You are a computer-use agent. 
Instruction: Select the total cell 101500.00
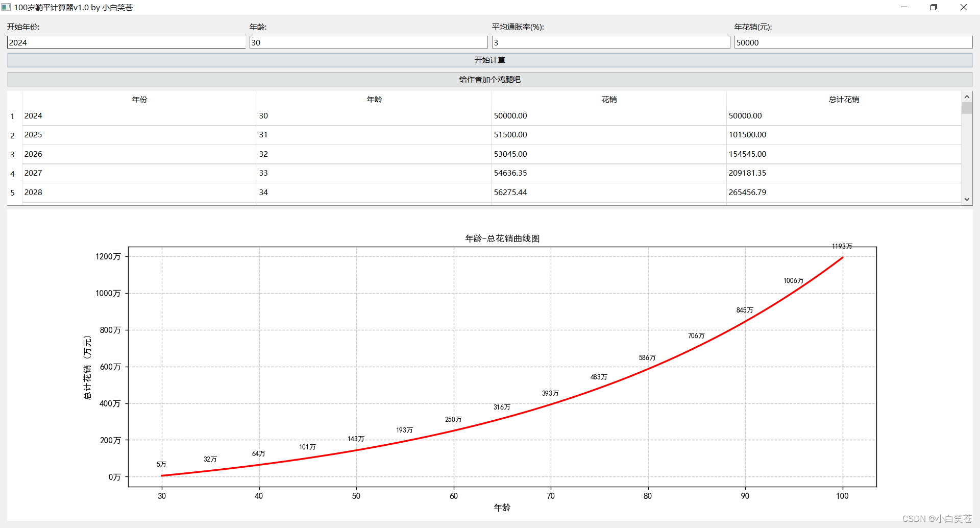(x=844, y=135)
